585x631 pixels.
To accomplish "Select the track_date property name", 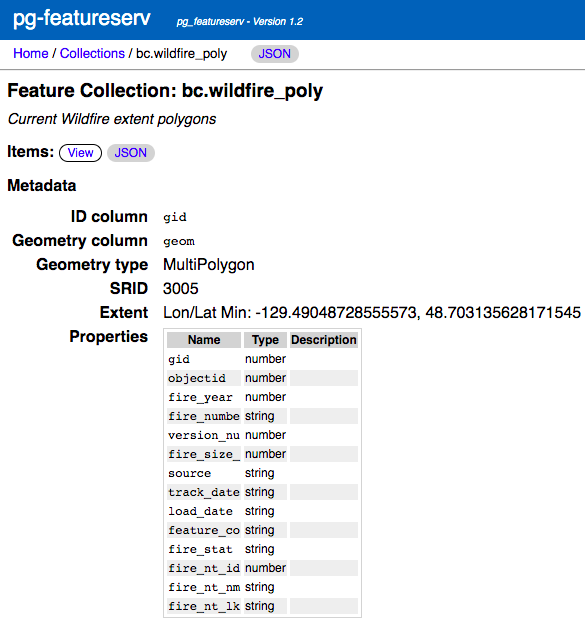I will (x=204, y=492).
